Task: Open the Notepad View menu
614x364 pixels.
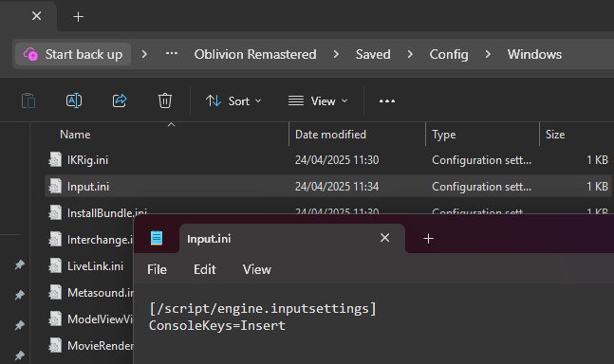Action: tap(257, 269)
